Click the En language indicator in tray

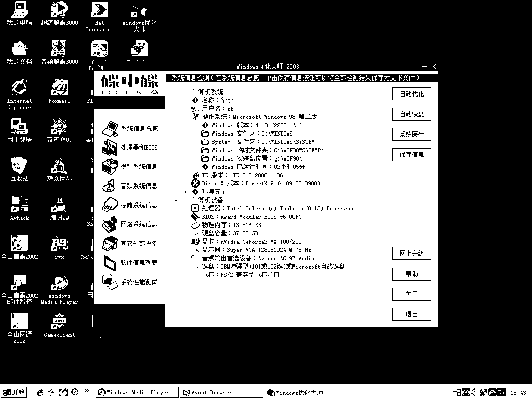click(501, 393)
